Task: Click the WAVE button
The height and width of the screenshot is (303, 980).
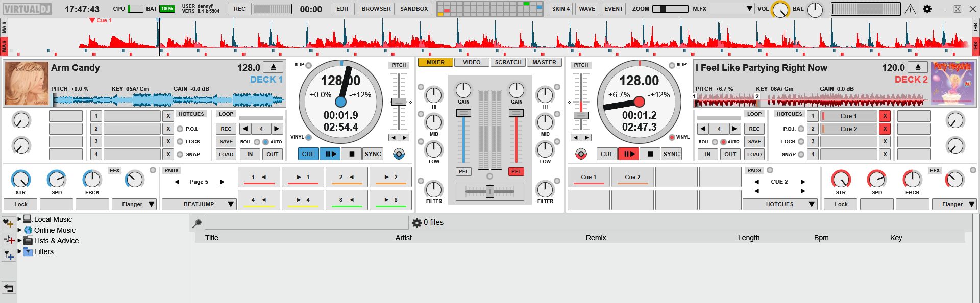Action: [x=587, y=9]
